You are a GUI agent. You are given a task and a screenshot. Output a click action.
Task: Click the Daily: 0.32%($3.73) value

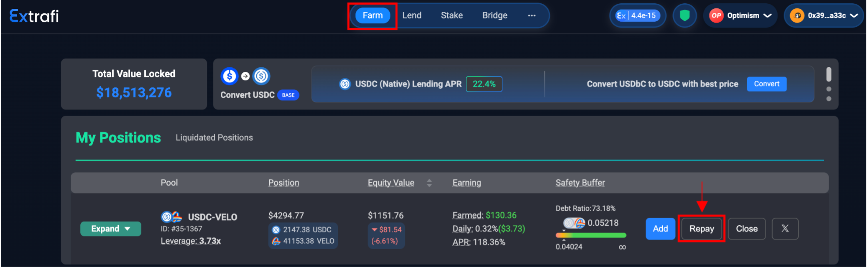[x=489, y=229]
